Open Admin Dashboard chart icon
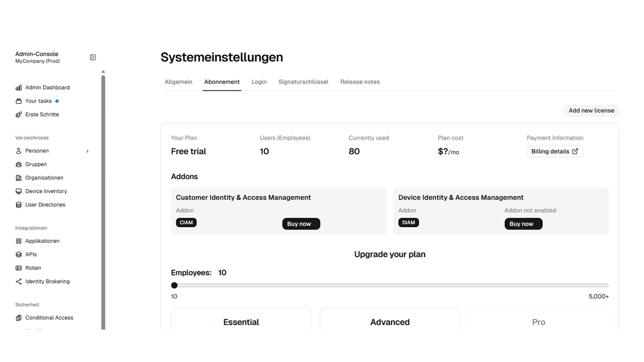Viewport: 644px width, 362px height. 19,88
